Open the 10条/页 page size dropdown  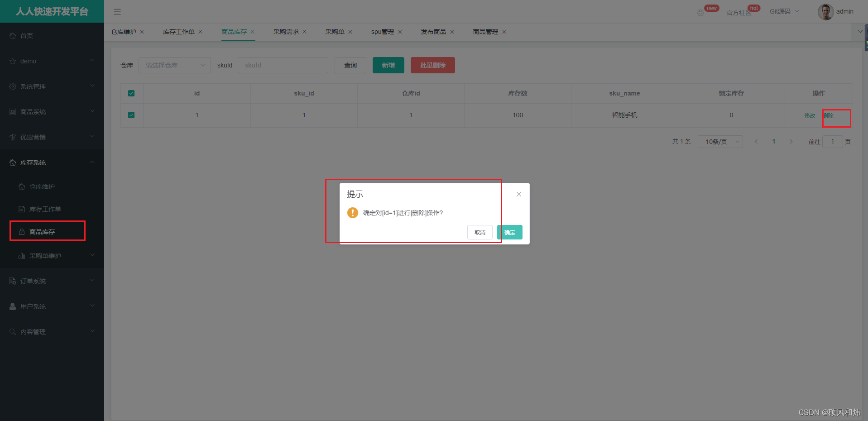[720, 141]
